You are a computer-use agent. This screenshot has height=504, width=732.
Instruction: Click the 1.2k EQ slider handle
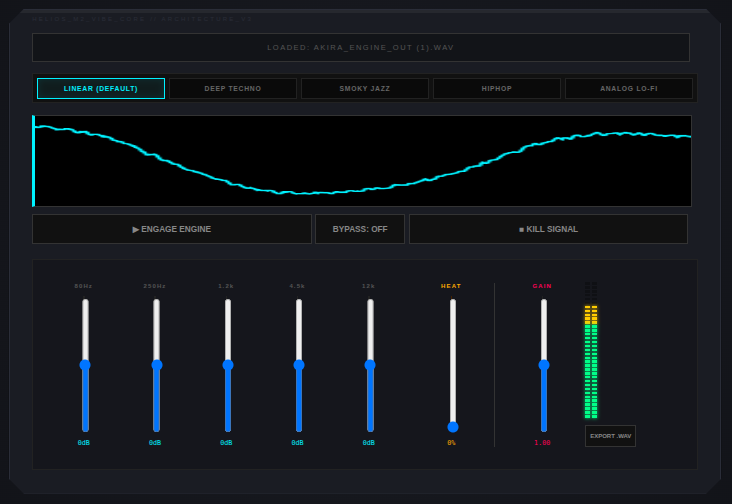[x=228, y=365]
